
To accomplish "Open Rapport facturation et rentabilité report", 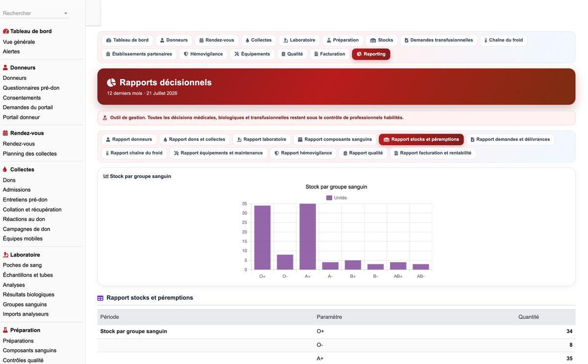I will pos(433,153).
